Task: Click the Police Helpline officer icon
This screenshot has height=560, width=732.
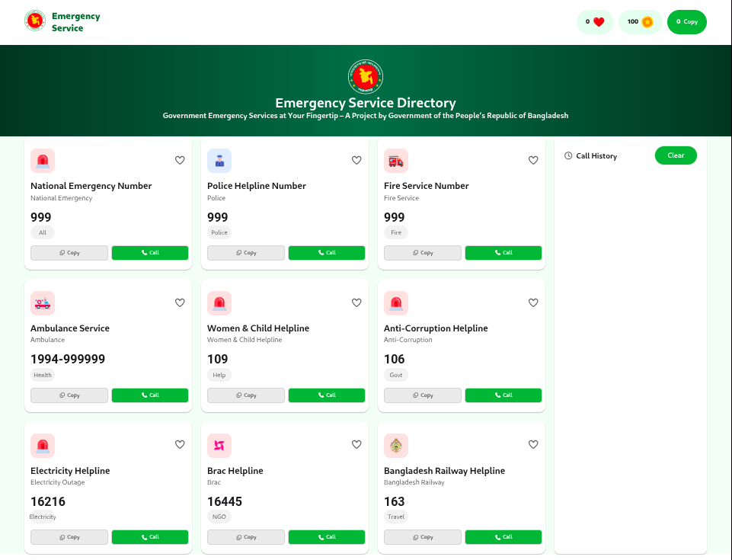Action: coord(219,161)
